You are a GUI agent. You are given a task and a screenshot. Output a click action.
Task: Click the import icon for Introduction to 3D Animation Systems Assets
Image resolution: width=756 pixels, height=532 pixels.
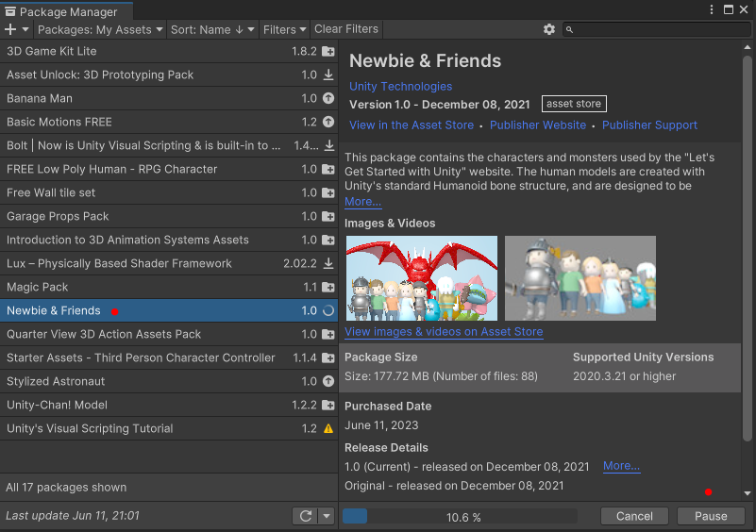click(328, 240)
